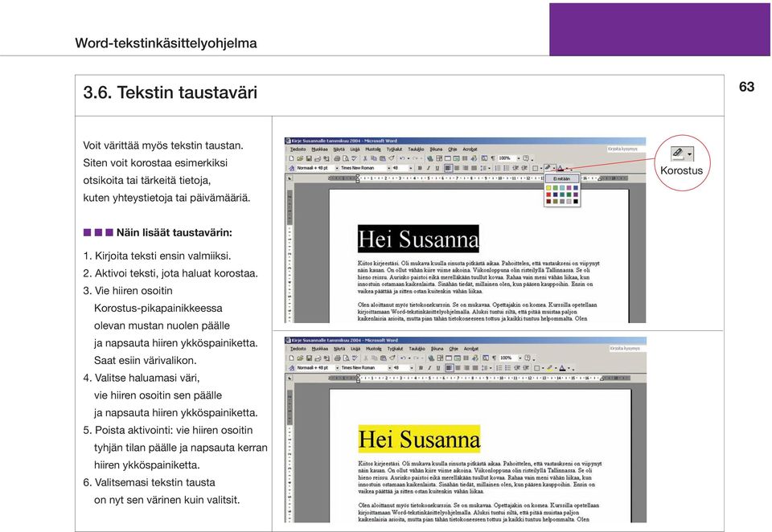Toggle align left in upper Word window
This screenshot has width=772, height=532.
pos(448,168)
